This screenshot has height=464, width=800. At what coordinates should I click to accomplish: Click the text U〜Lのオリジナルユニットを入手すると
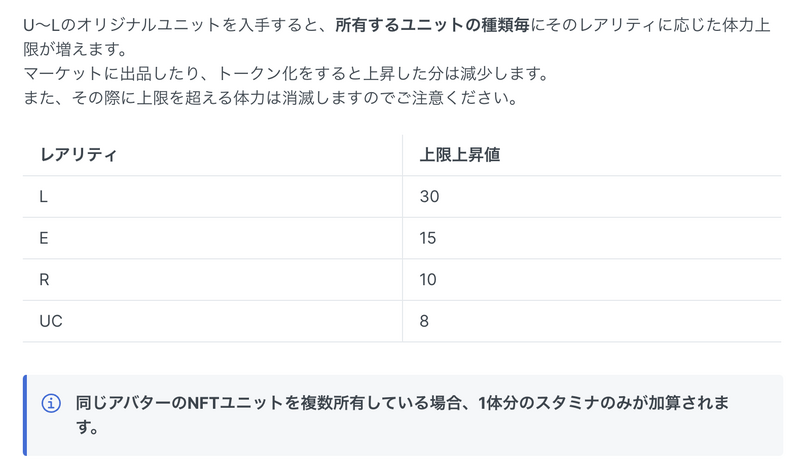175,25
